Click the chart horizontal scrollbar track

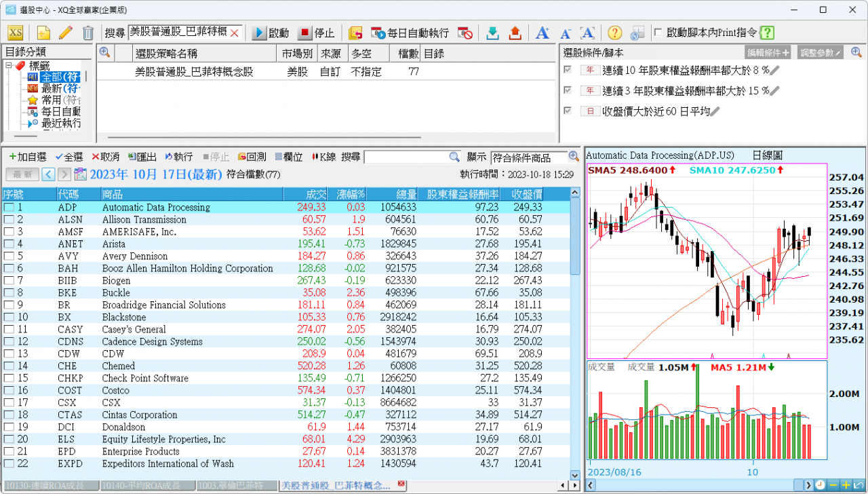tap(698, 485)
